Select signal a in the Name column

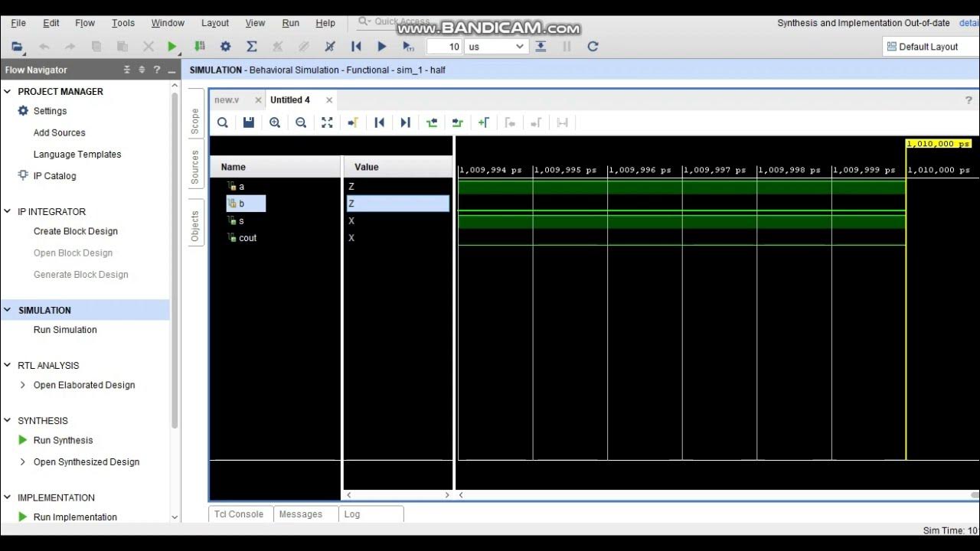(241, 187)
